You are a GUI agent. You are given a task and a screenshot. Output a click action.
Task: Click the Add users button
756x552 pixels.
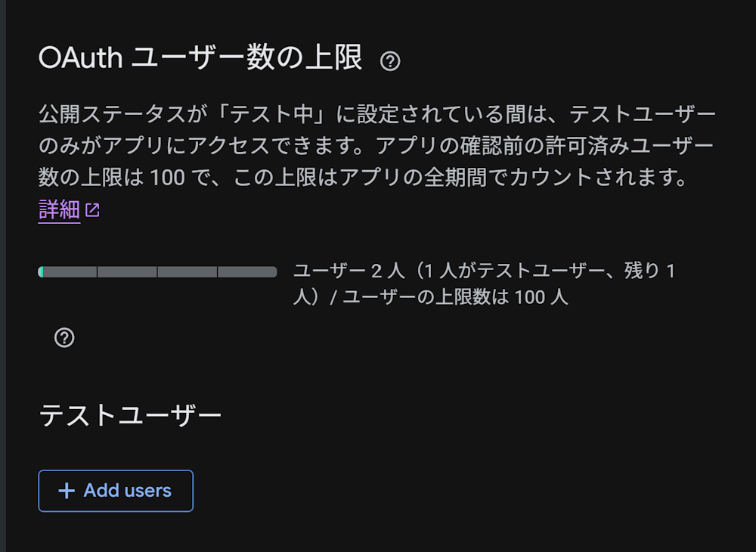pos(116,491)
